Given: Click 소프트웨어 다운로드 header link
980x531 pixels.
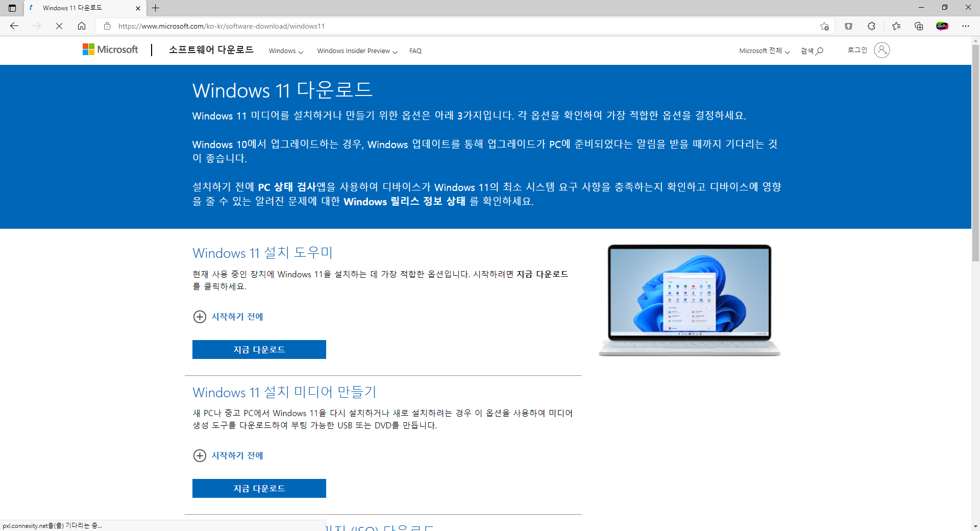Looking at the screenshot, I should click(211, 50).
